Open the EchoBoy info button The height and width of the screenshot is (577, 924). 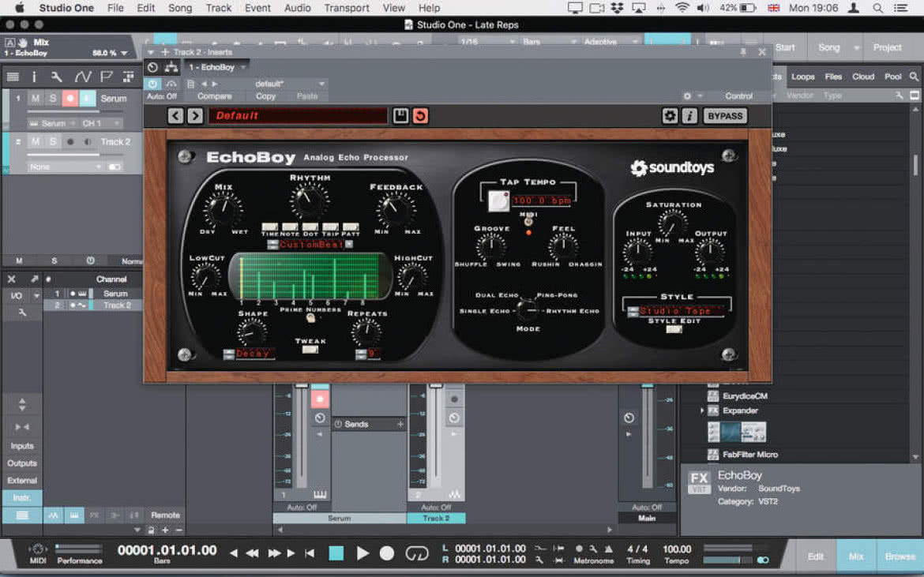(x=689, y=116)
